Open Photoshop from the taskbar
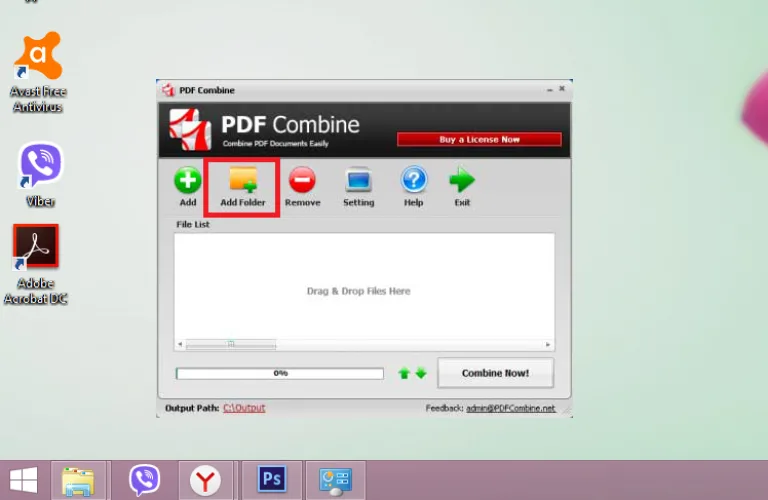 (x=272, y=479)
